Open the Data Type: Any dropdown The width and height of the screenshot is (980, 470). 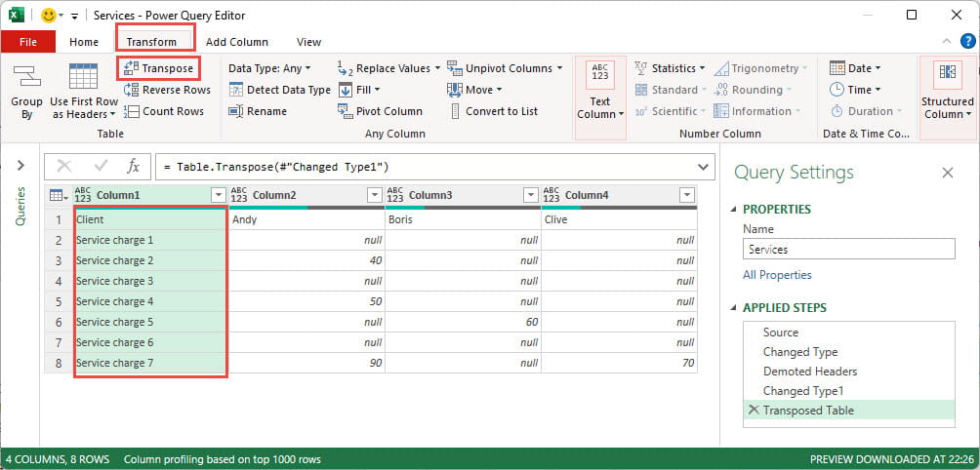coord(307,68)
